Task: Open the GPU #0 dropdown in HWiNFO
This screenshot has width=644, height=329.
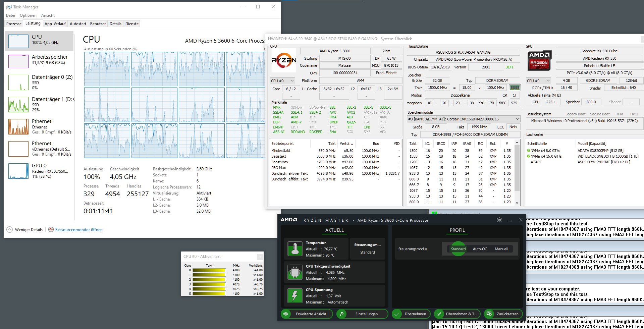Action: (x=538, y=81)
